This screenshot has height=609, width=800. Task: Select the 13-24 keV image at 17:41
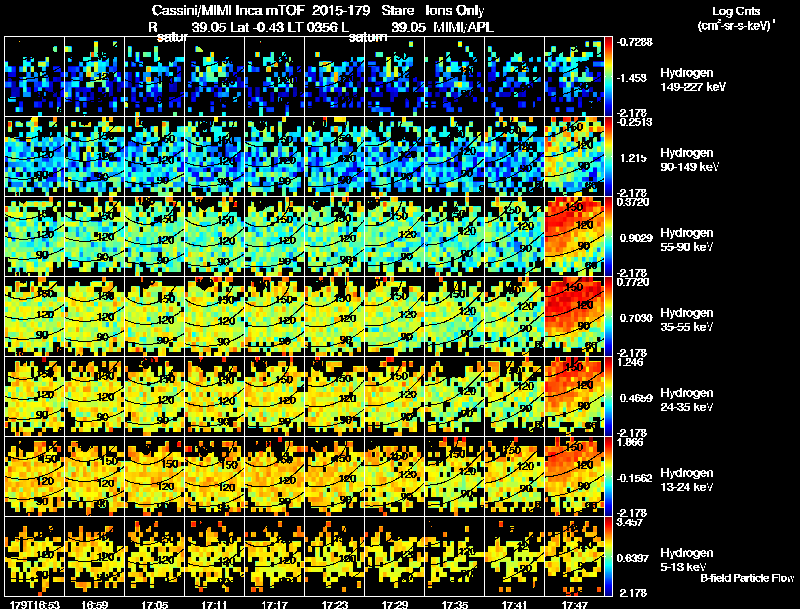pyautogui.click(x=514, y=476)
